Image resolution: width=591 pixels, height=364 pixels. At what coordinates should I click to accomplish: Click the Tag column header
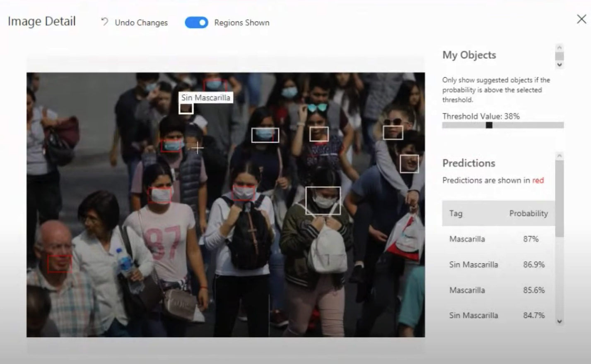point(456,213)
